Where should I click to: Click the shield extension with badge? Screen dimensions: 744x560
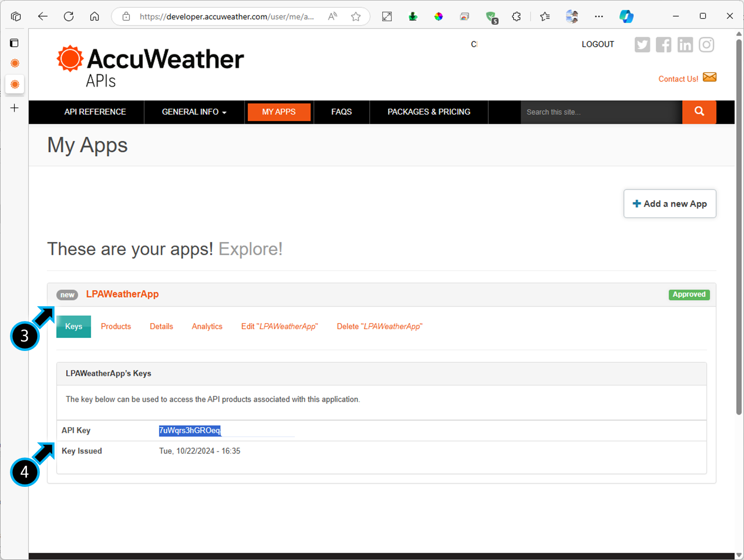click(x=491, y=17)
